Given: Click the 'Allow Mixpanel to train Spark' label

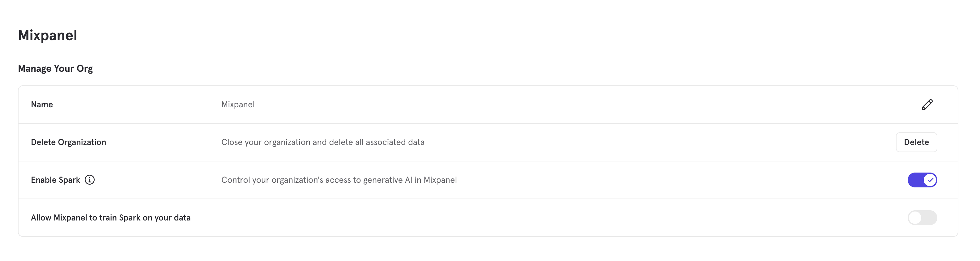Looking at the screenshot, I should click(x=111, y=218).
